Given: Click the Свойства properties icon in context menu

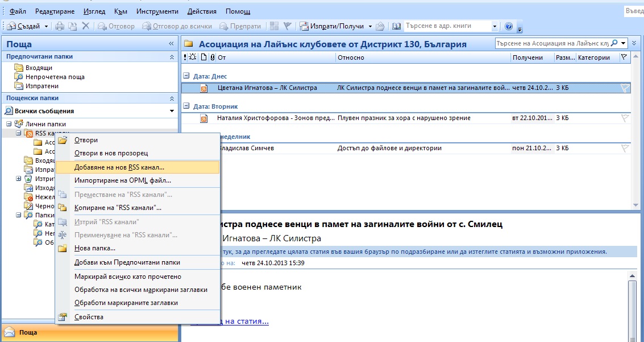Looking at the screenshot, I should click(63, 317).
